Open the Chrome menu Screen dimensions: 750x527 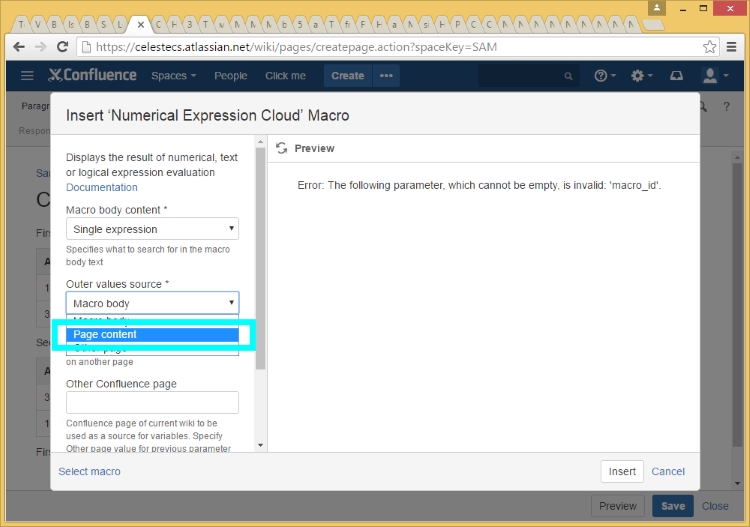pos(731,47)
